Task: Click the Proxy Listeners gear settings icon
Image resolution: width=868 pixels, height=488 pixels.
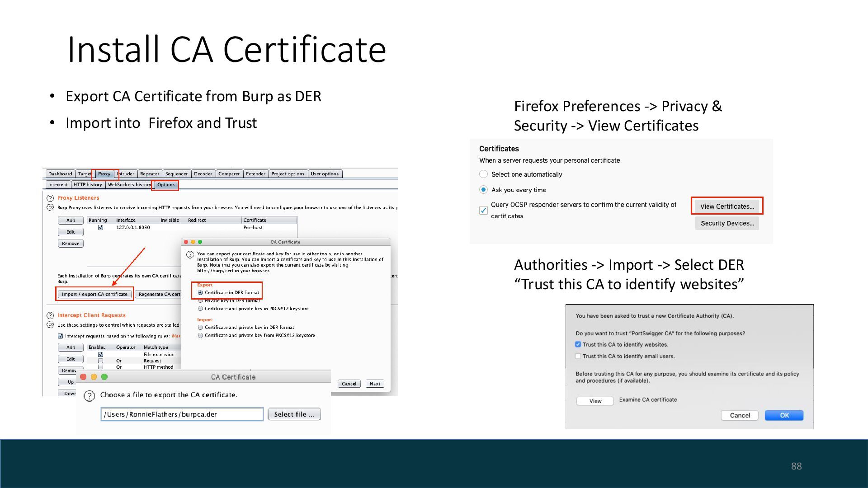Action: (50, 207)
